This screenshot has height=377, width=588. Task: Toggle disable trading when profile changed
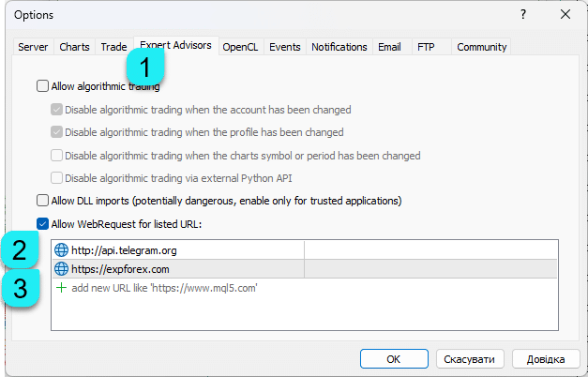click(57, 132)
